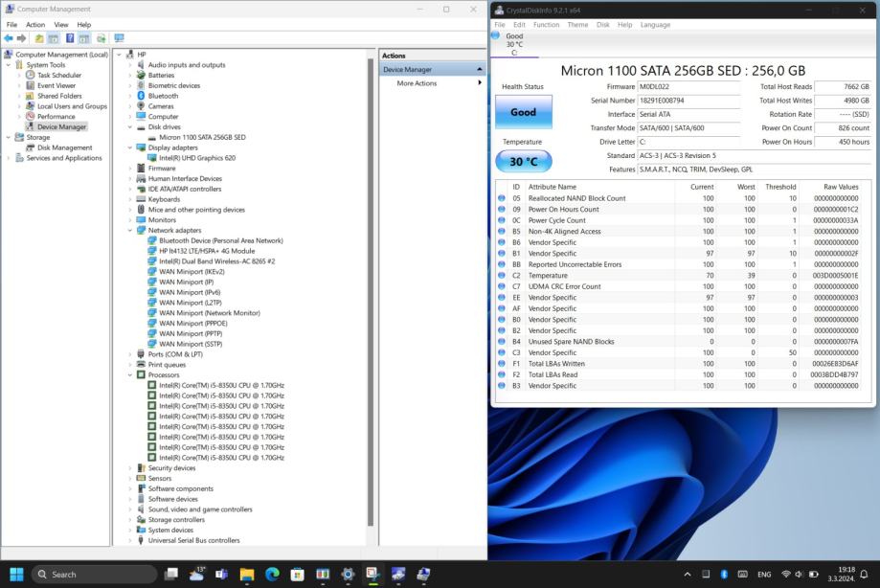The width and height of the screenshot is (880, 588).
Task: Collapse the Processors category
Action: (x=130, y=374)
